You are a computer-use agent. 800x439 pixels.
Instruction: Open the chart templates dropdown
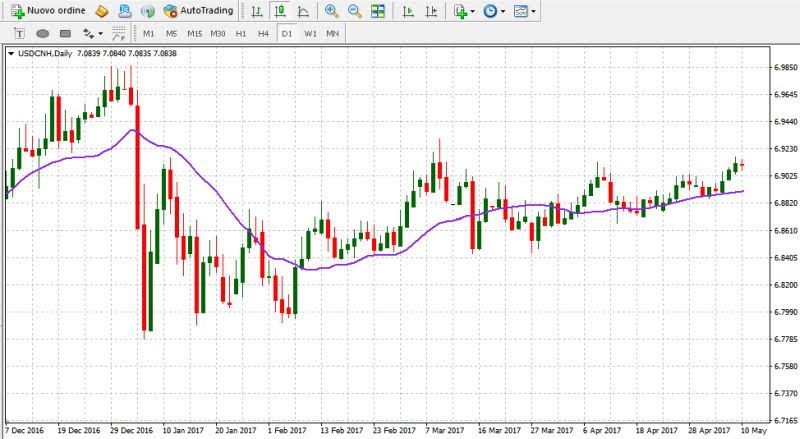pyautogui.click(x=525, y=11)
